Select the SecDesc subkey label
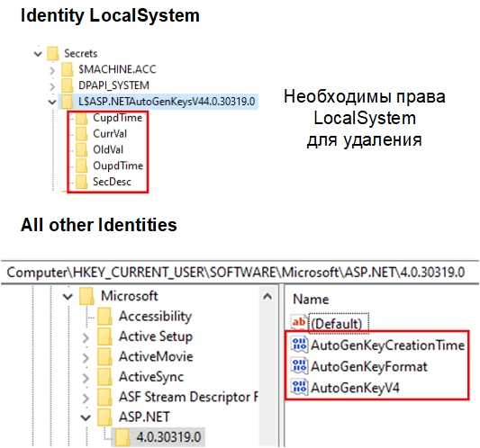This screenshot has width=480, height=448. click(x=112, y=182)
